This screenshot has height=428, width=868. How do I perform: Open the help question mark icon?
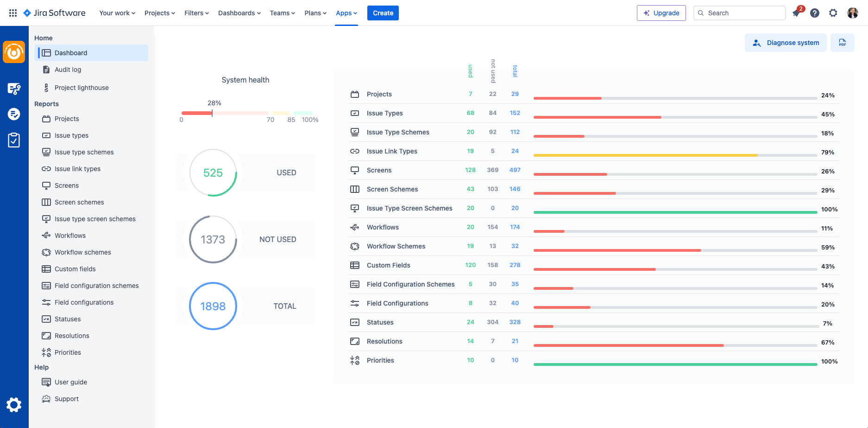point(815,13)
